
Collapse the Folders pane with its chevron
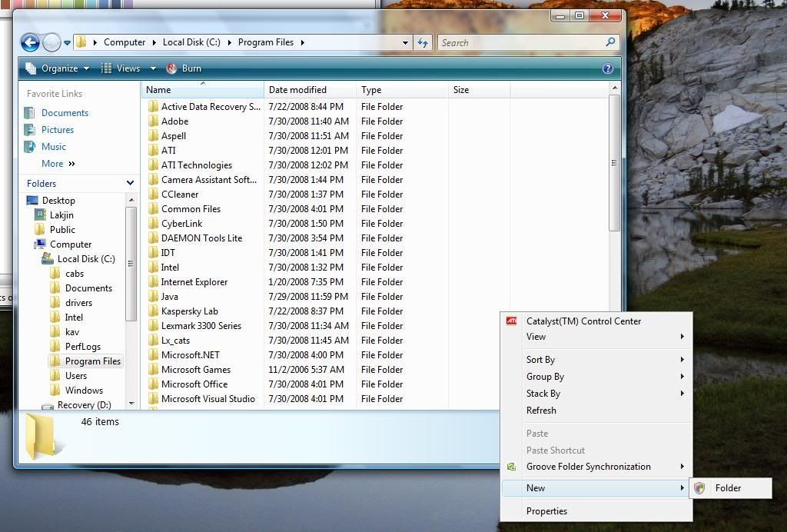click(130, 183)
